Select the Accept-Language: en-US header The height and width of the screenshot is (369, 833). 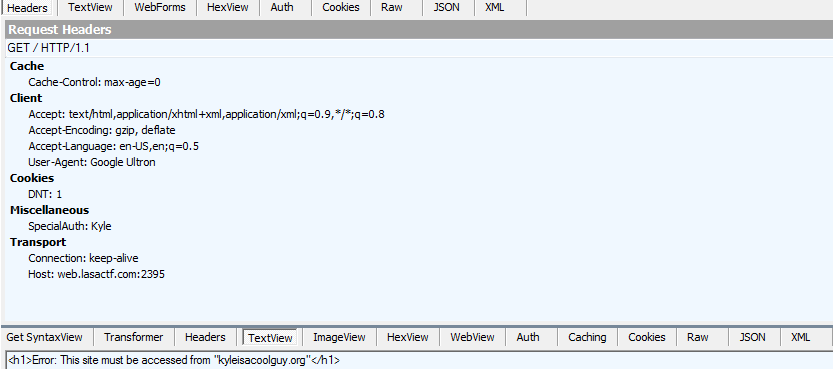tap(113, 146)
